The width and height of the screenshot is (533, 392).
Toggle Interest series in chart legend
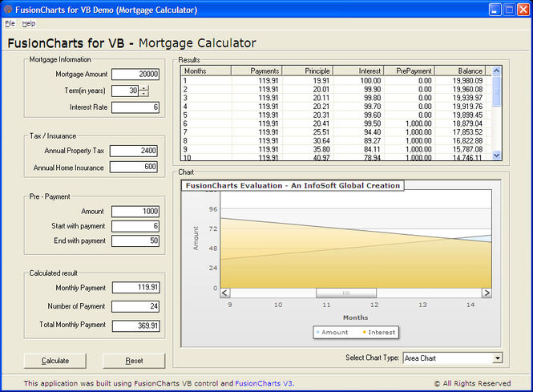pyautogui.click(x=379, y=332)
